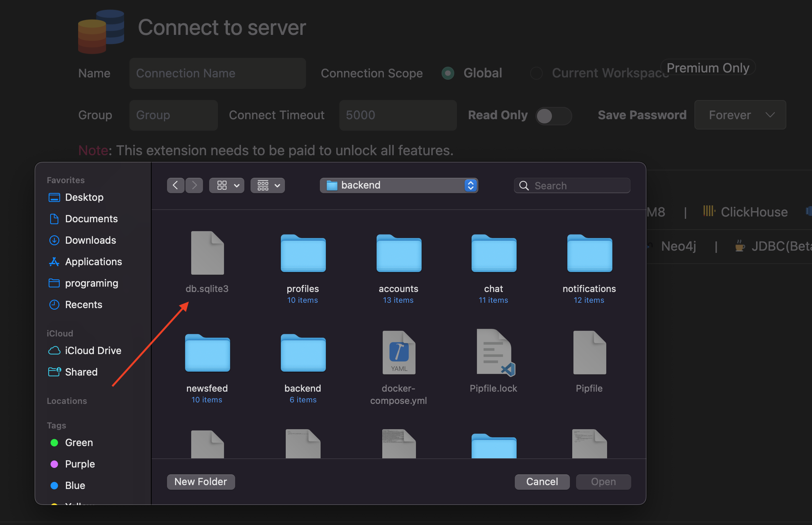812x525 pixels.
Task: Click the back navigation arrow
Action: point(175,185)
